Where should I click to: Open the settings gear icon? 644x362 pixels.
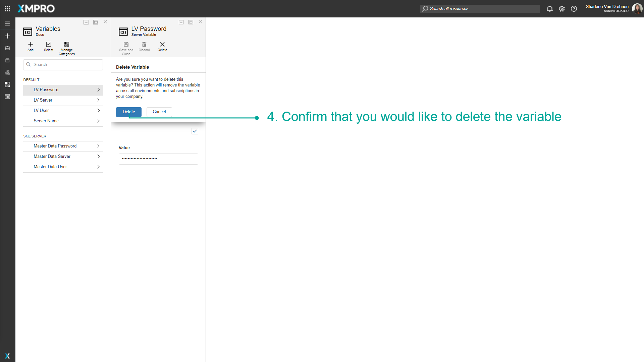(x=561, y=9)
